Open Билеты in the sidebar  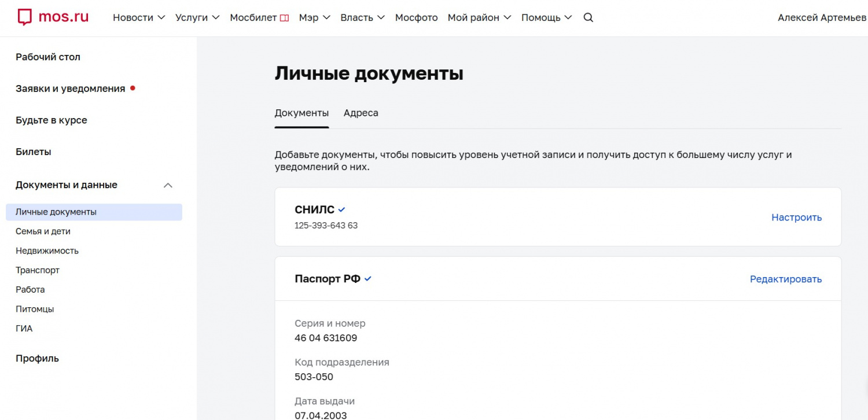tap(34, 152)
